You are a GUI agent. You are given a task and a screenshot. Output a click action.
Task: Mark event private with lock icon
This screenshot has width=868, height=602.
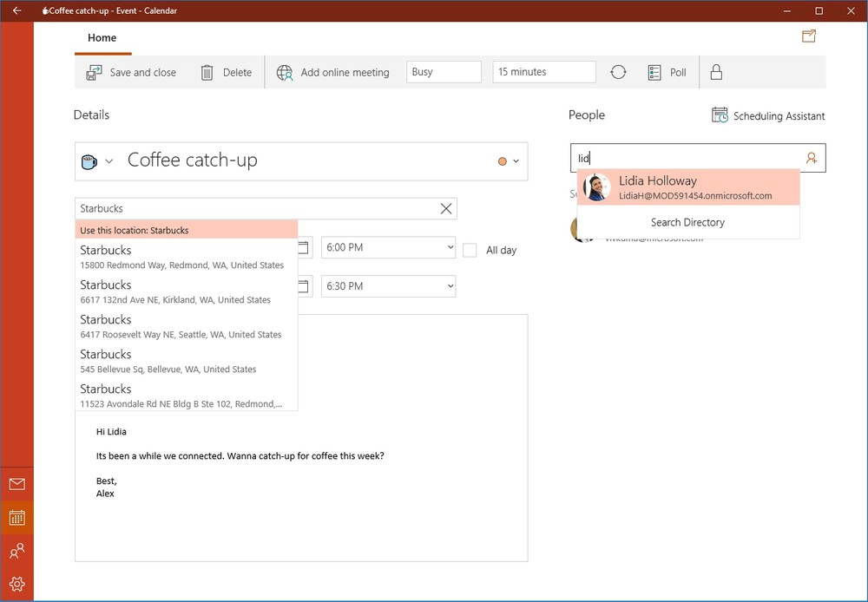click(x=716, y=73)
